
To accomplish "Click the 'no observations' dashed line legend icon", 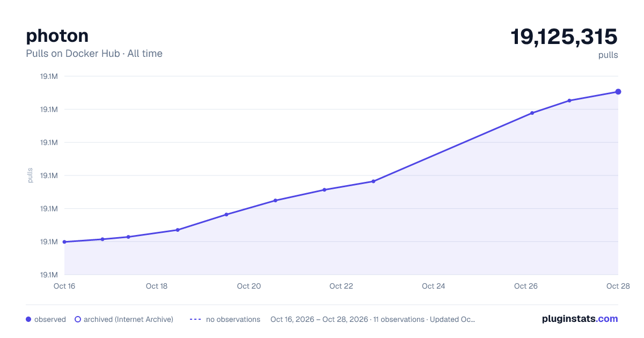I will click(x=195, y=319).
